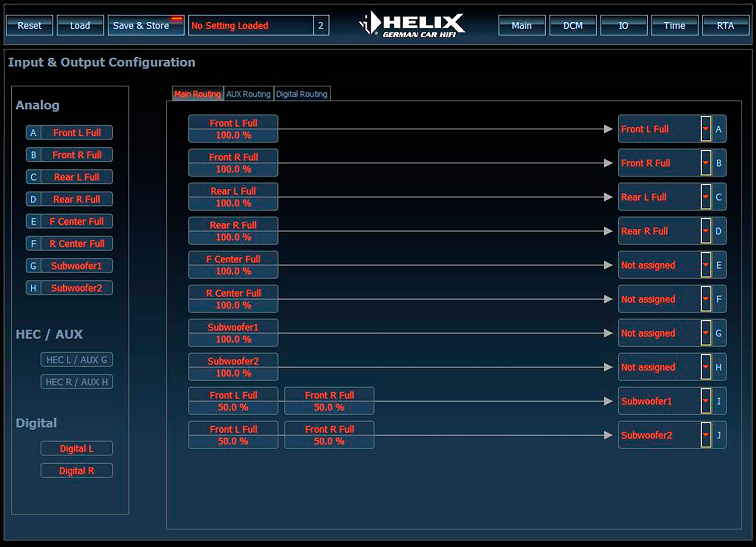Open output H Not assigned dropdown
The width and height of the screenshot is (756, 547).
click(705, 367)
